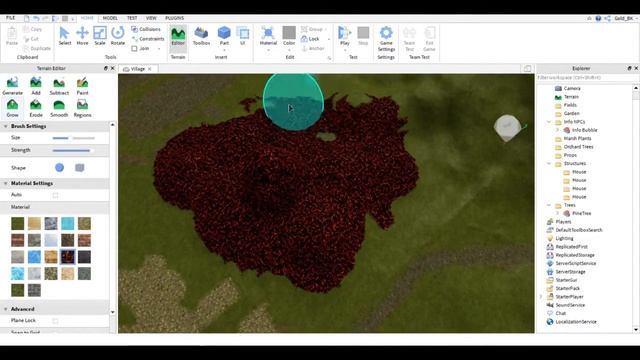
Task: Click the Copy button
Action: point(33,29)
